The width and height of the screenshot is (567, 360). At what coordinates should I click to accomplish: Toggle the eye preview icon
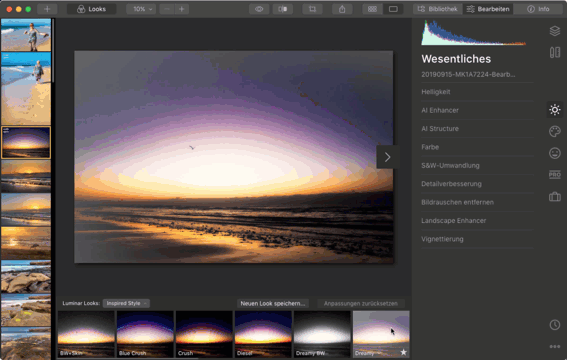tap(259, 9)
